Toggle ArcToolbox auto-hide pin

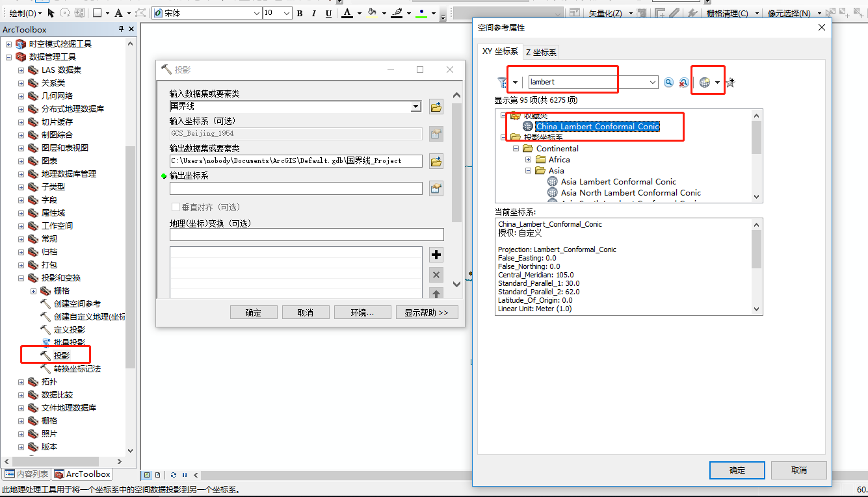point(121,29)
